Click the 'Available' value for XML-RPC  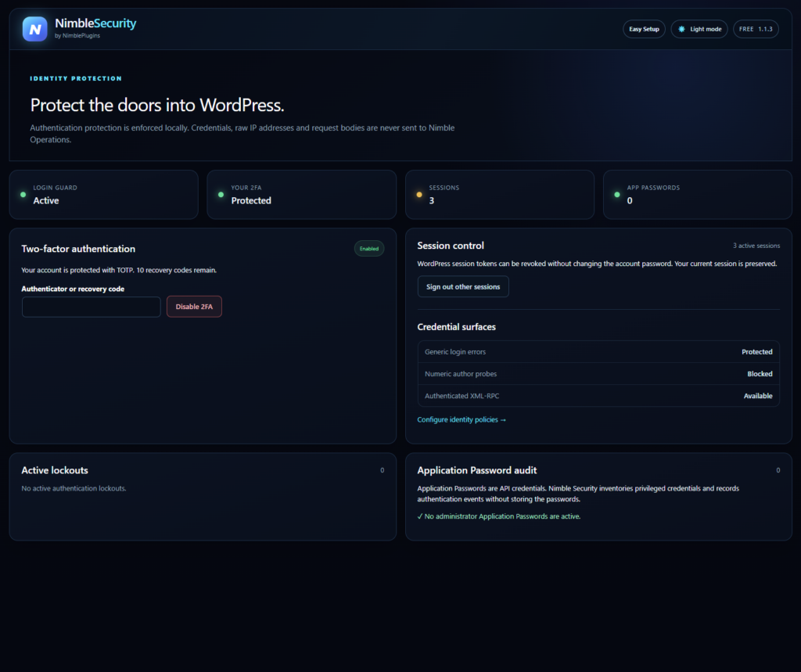[757, 396]
